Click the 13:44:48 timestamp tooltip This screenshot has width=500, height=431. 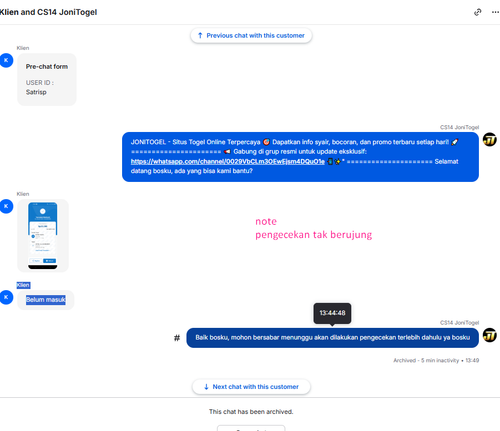point(332,313)
